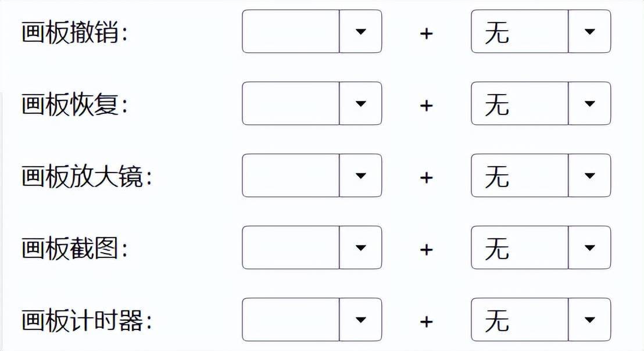Expand the 无 dropdown arrow for 画板截图

click(x=589, y=248)
